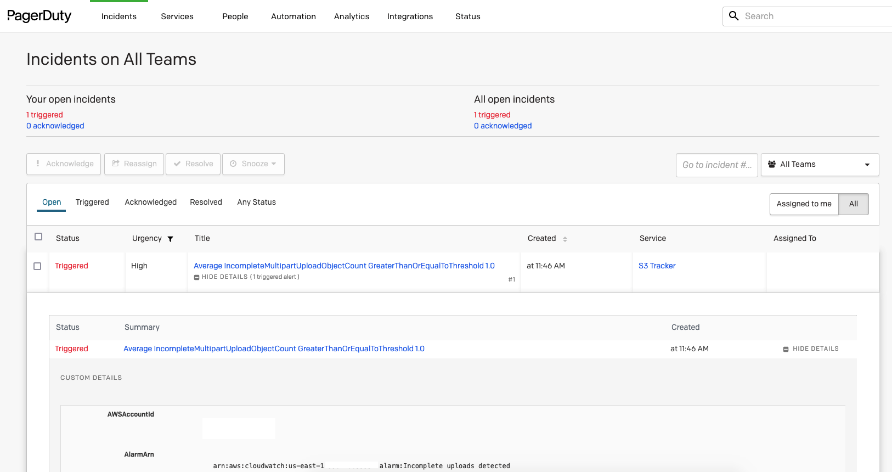Click the incident number '#1' label

point(512,279)
